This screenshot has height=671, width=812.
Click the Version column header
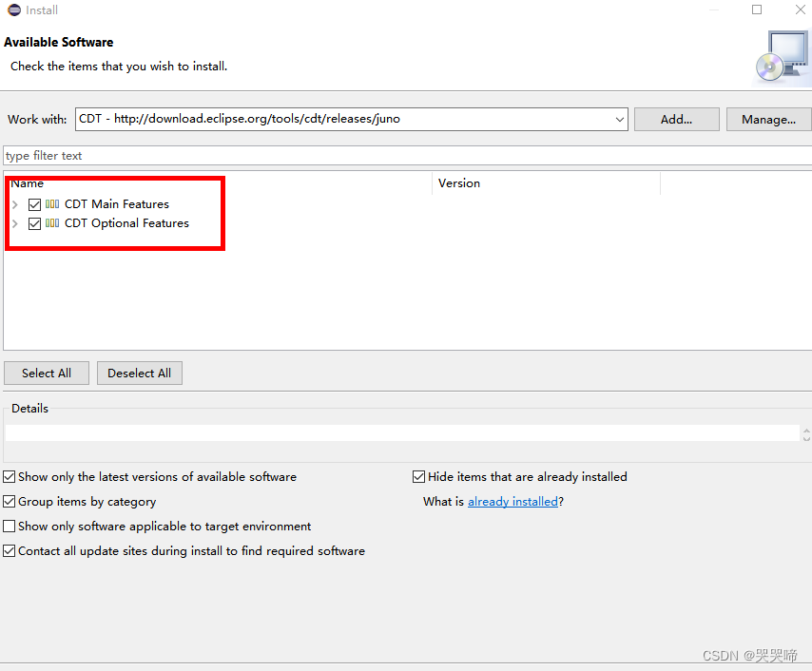[547, 183]
